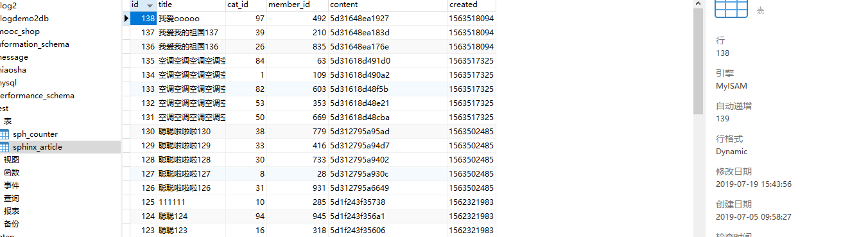The height and width of the screenshot is (237, 868).
Task: Click the 表 node under the database
Action: [x=8, y=121]
